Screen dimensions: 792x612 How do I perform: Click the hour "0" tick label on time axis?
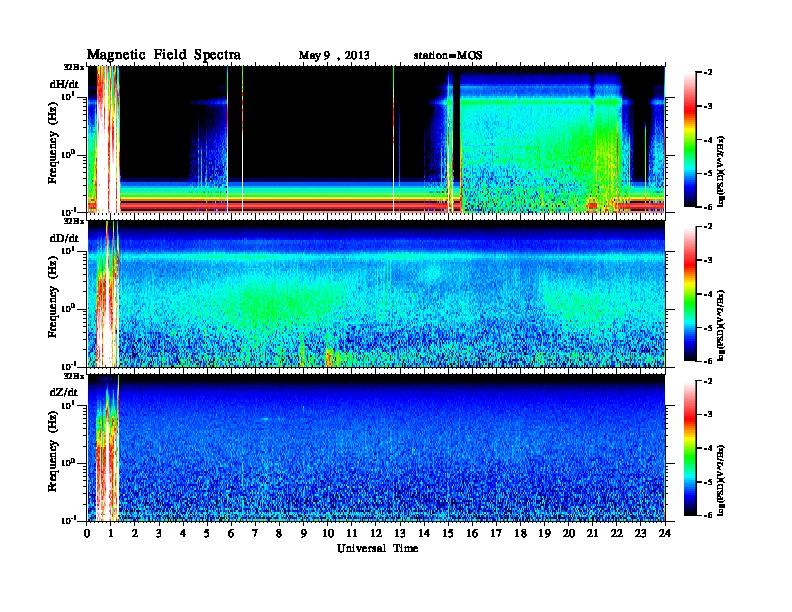pos(88,534)
